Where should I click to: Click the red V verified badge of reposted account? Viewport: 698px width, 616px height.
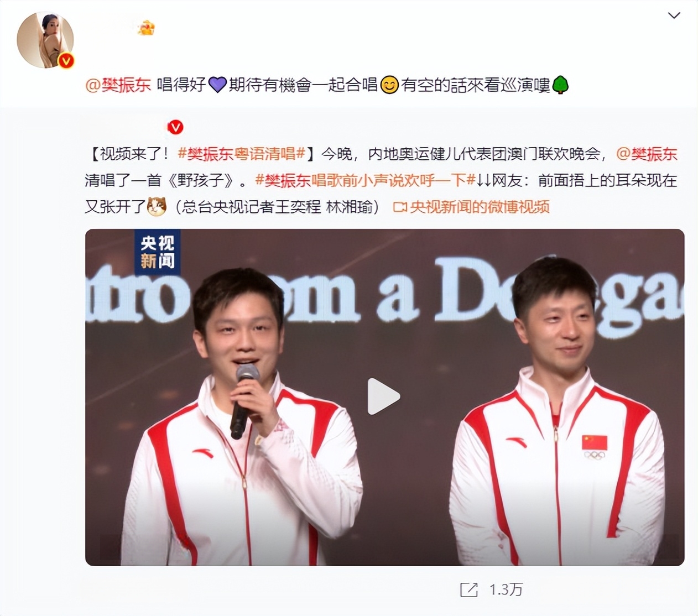click(x=175, y=128)
